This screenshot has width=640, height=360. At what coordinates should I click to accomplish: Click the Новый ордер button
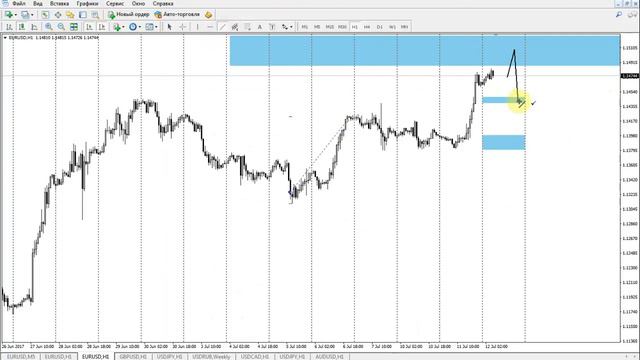tap(129, 15)
